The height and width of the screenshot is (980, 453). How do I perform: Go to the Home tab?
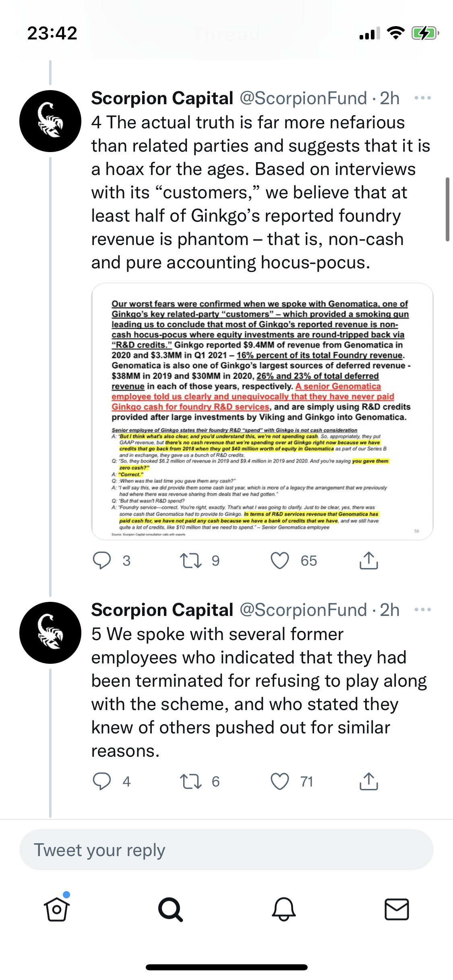(x=57, y=909)
